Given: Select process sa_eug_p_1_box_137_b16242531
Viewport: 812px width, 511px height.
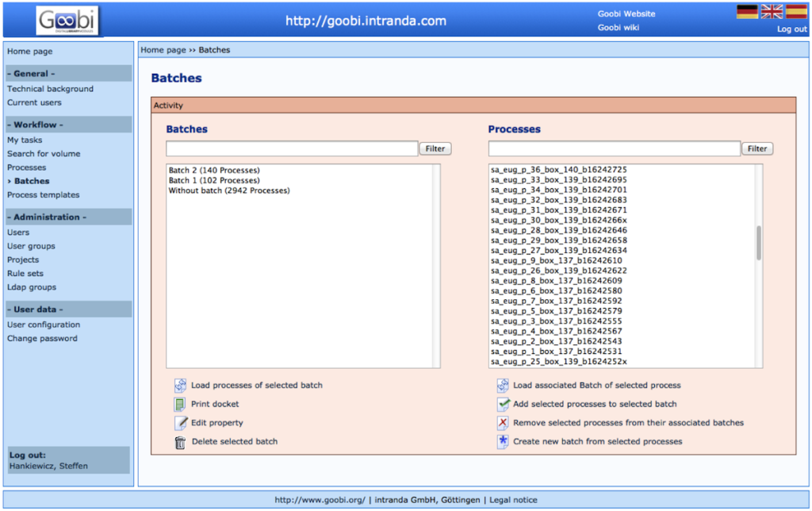Looking at the screenshot, I should pyautogui.click(x=556, y=352).
